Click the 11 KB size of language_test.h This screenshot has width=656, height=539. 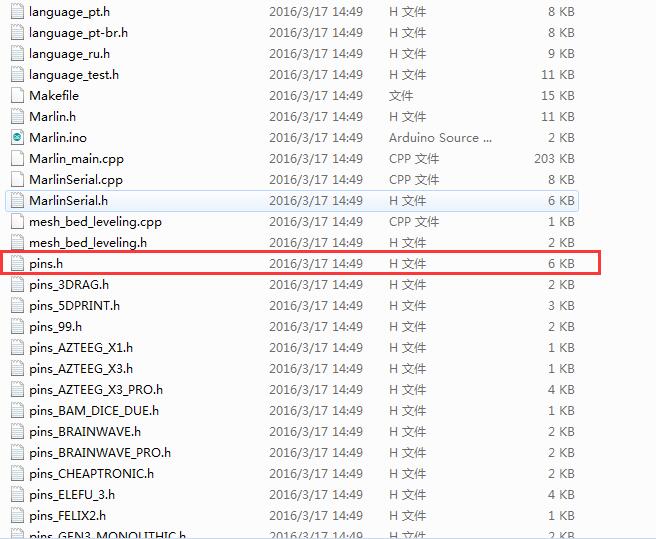pyautogui.click(x=558, y=74)
